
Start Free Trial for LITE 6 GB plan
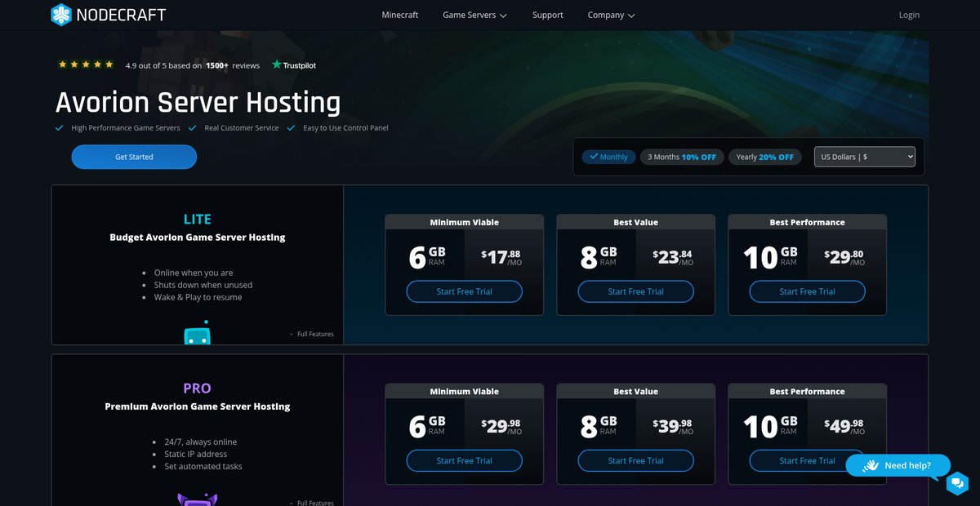point(465,291)
